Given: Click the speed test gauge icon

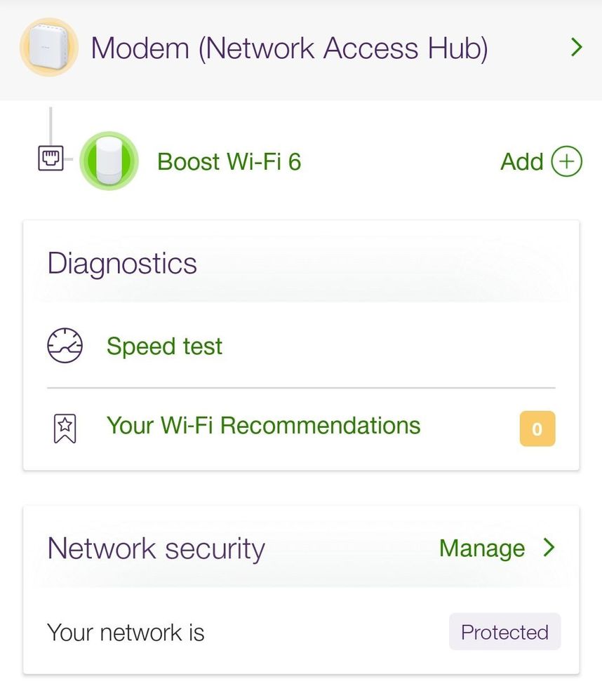Looking at the screenshot, I should [65, 346].
